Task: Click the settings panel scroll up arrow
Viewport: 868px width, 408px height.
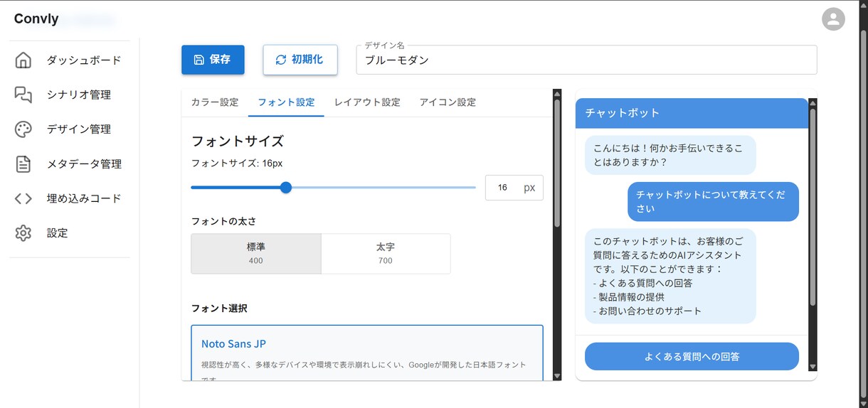Action: 557,93
